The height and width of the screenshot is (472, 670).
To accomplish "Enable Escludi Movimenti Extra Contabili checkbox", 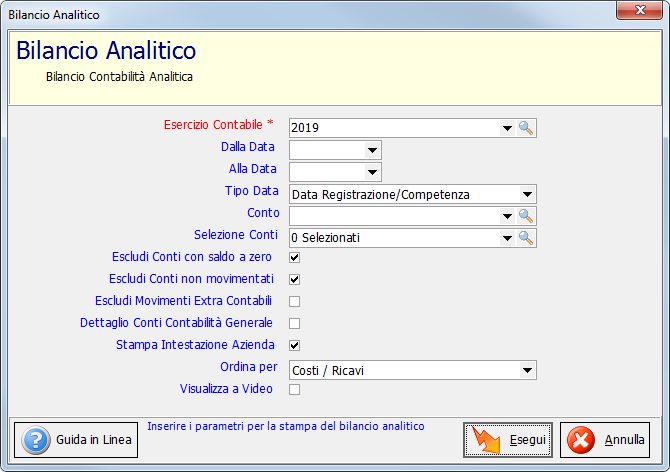I will pyautogui.click(x=294, y=302).
